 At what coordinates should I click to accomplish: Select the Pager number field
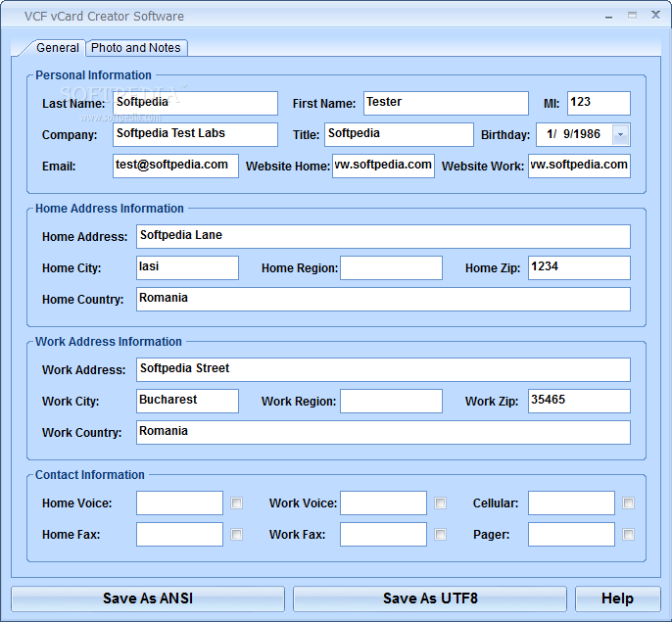[571, 534]
